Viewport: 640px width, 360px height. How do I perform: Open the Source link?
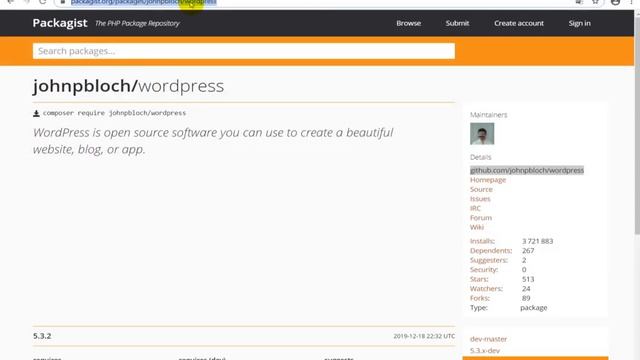[481, 189]
